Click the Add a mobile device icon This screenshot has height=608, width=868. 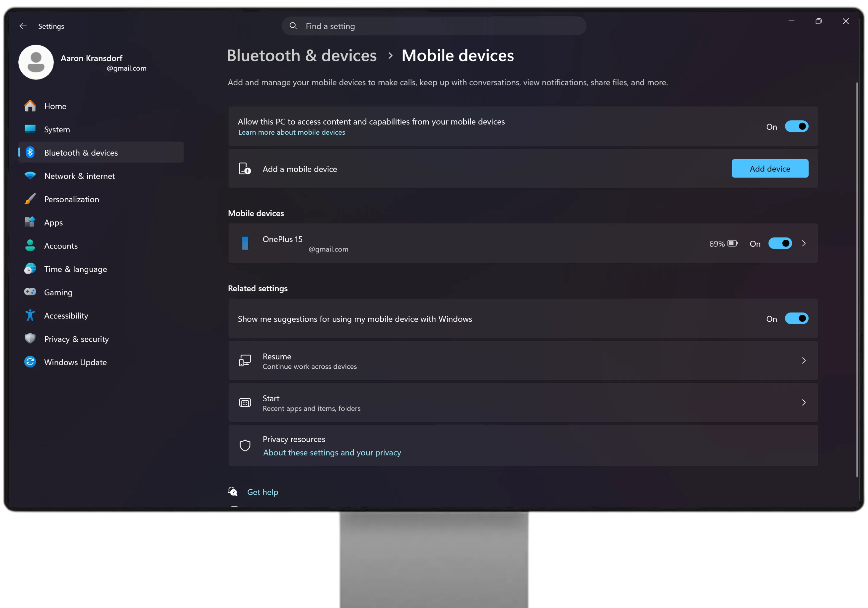(x=245, y=168)
